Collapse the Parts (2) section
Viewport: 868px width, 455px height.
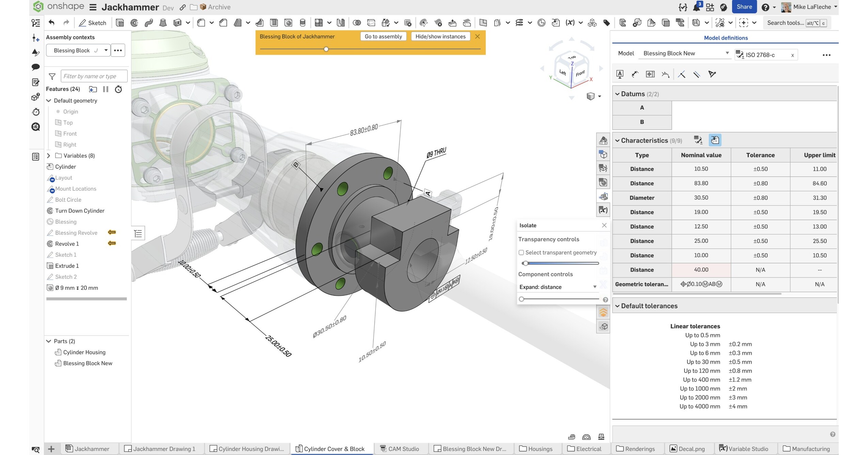click(49, 341)
